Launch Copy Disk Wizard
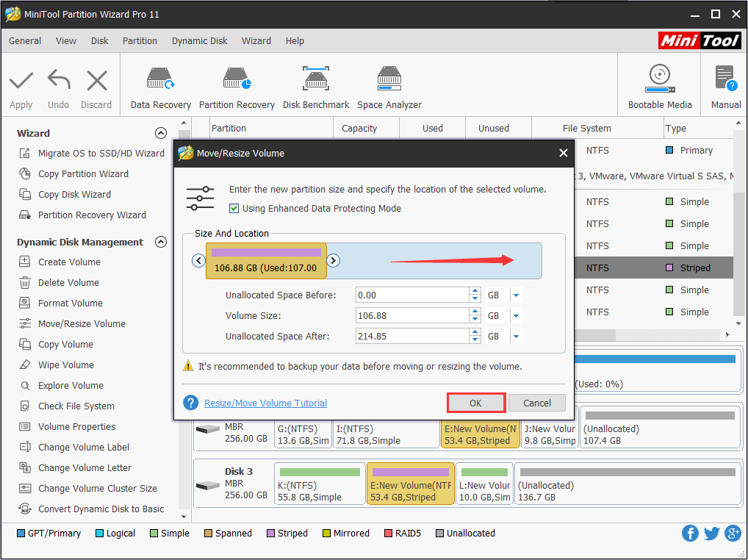Image resolution: width=748 pixels, height=560 pixels. tap(65, 194)
